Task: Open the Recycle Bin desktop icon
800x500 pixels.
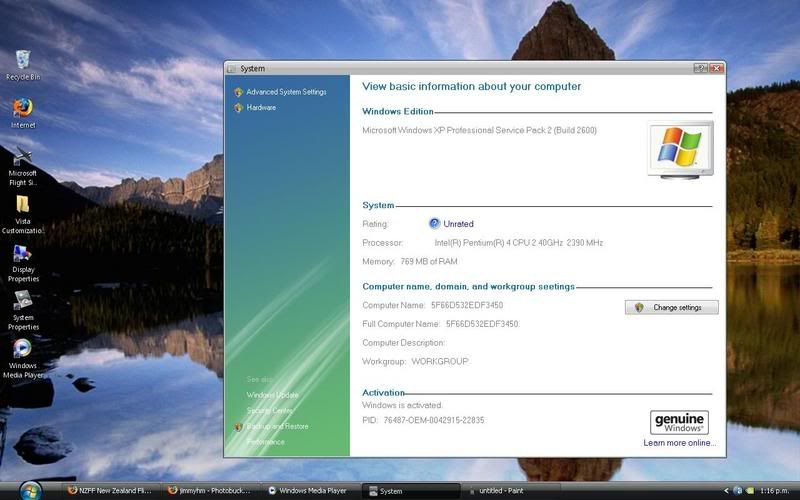Action: (23, 60)
